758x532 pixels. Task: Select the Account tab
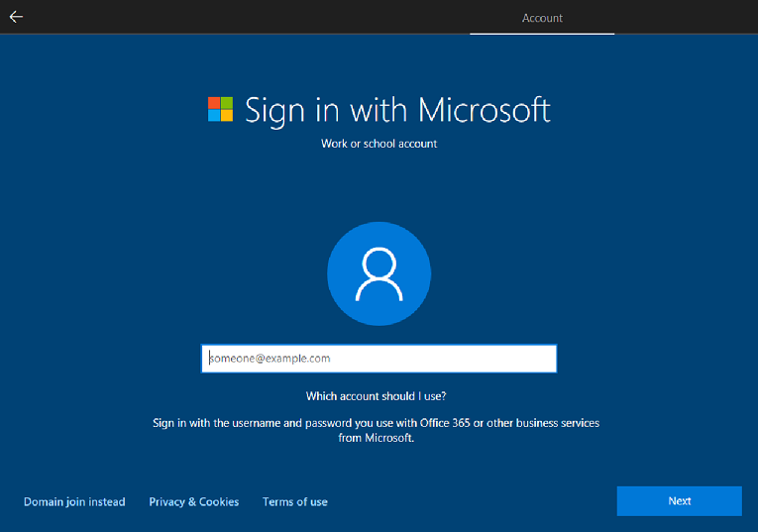point(542,18)
